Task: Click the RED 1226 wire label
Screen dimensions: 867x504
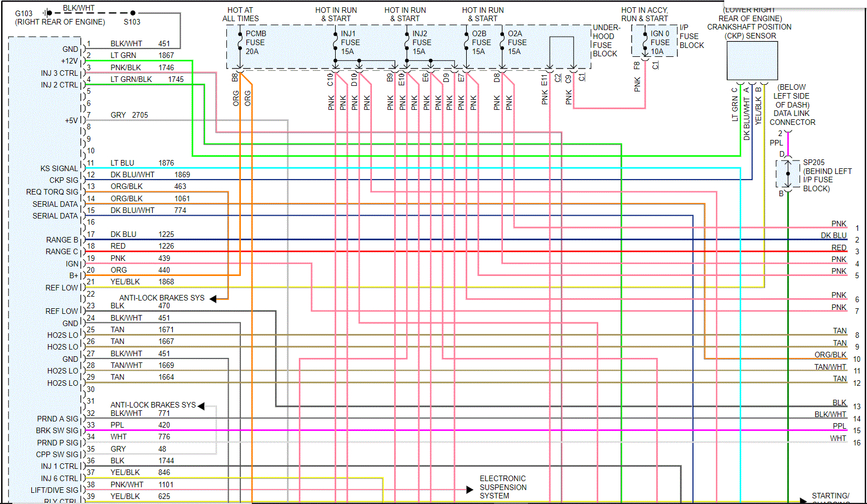Action: 142,246
